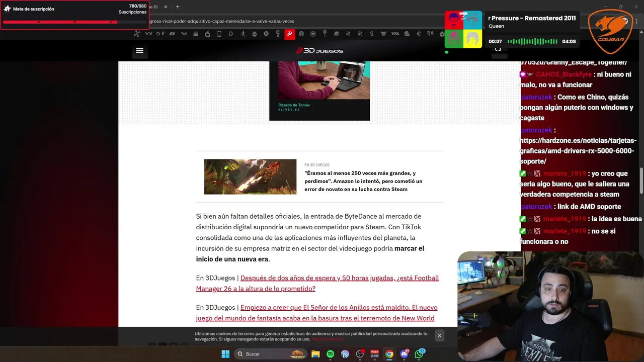644x362 pixels.
Task: Click the Ricardo de Tomás video thumbnail
Action: pyautogui.click(x=319, y=90)
